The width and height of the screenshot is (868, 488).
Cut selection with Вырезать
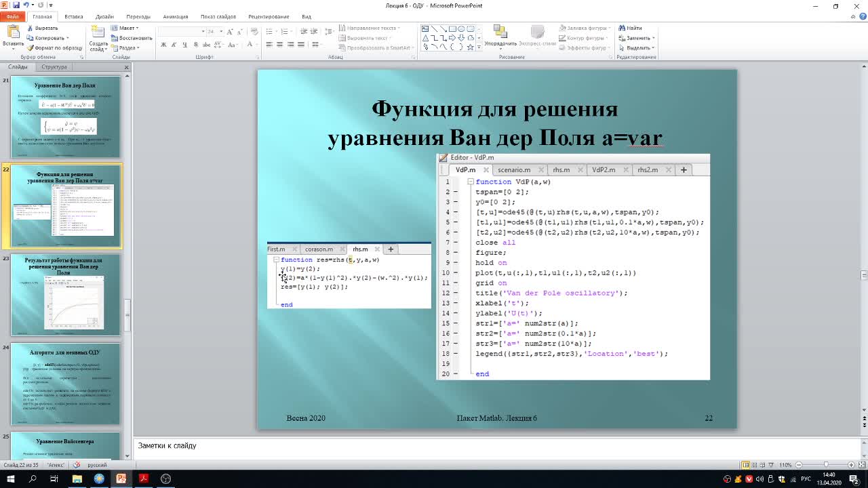42,28
